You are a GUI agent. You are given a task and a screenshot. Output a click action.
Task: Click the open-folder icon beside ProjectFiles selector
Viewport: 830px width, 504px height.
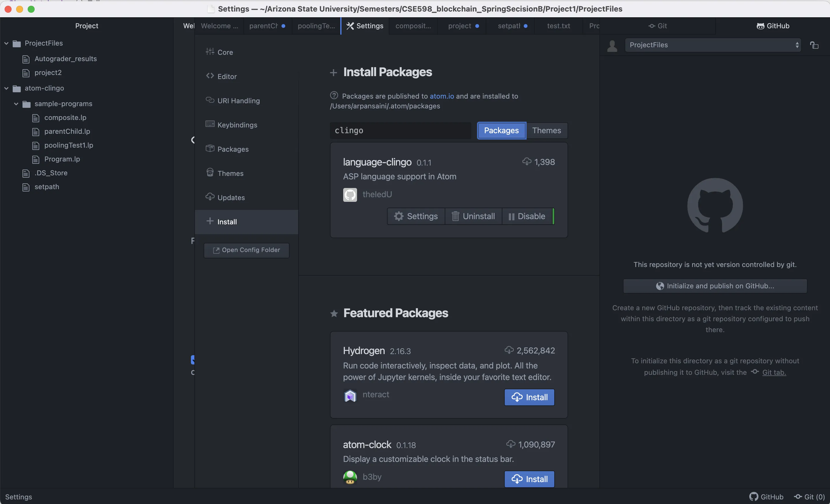point(814,45)
